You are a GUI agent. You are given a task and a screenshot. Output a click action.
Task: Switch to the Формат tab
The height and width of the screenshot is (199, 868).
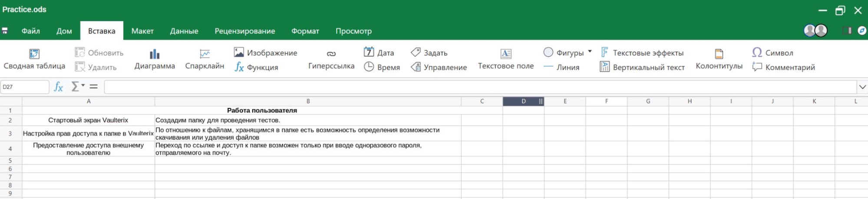pos(305,31)
